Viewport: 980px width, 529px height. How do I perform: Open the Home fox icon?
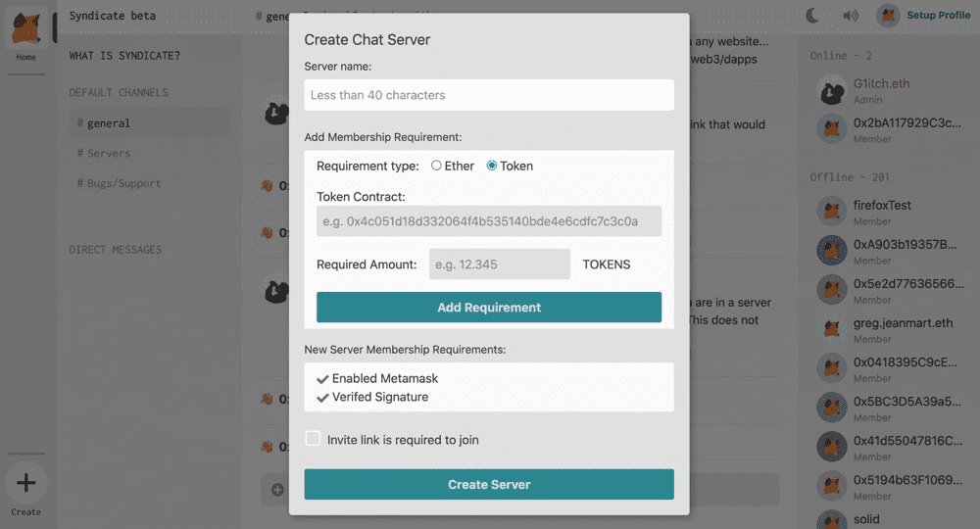pos(25,29)
